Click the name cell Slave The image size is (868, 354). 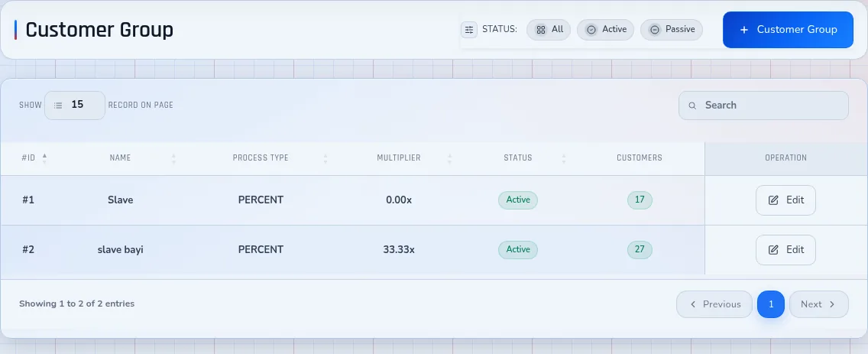coord(120,200)
